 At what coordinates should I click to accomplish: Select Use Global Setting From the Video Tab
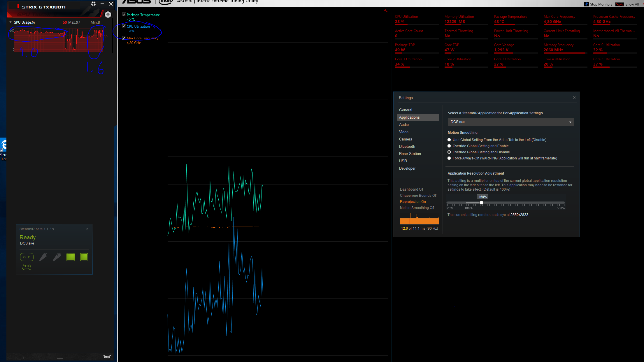point(449,140)
